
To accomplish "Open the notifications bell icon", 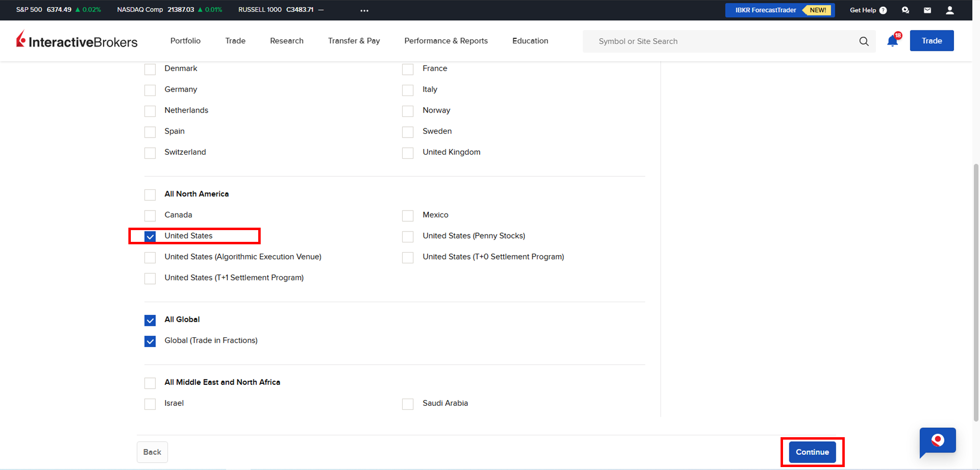I will coord(892,41).
